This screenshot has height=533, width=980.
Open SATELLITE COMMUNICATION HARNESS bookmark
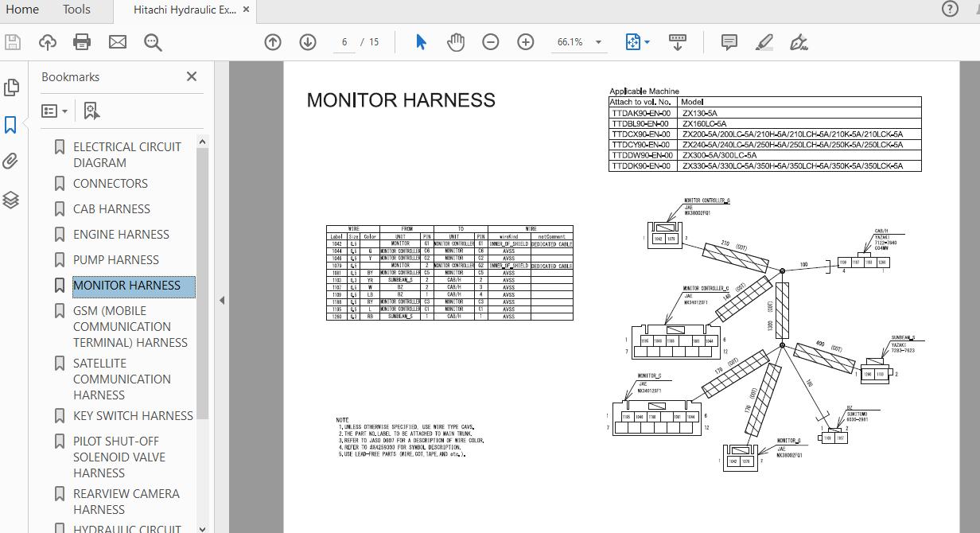(122, 379)
